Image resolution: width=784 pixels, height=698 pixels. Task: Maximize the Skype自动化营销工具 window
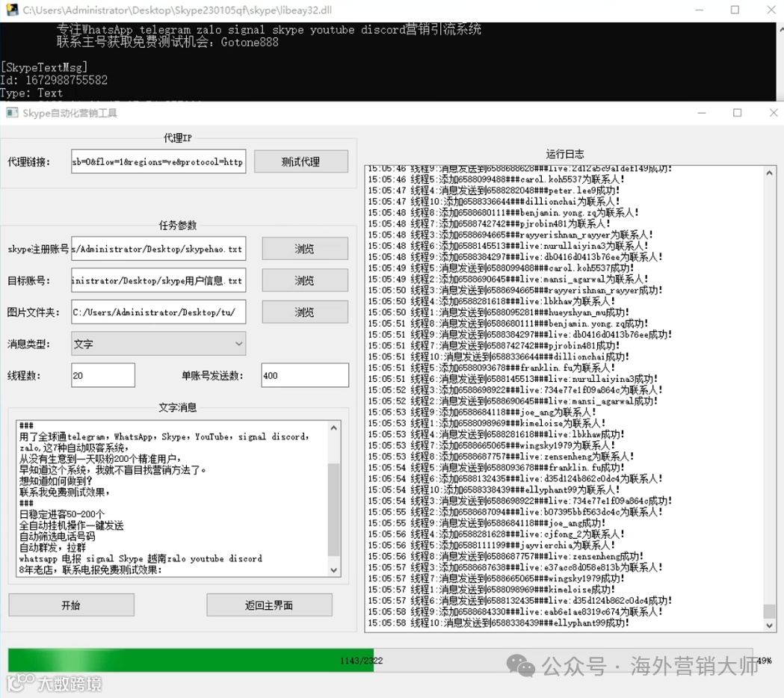pos(738,113)
